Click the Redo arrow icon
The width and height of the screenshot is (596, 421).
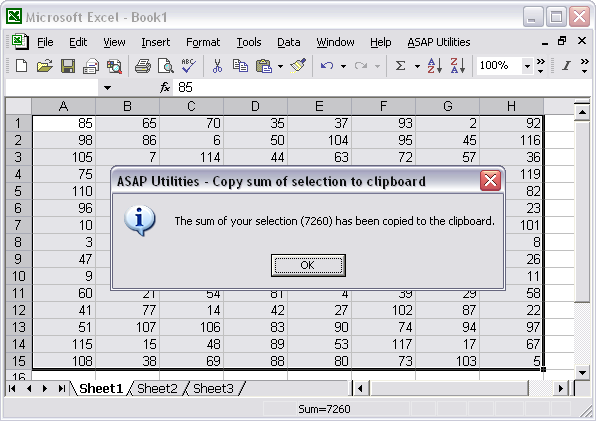361,66
